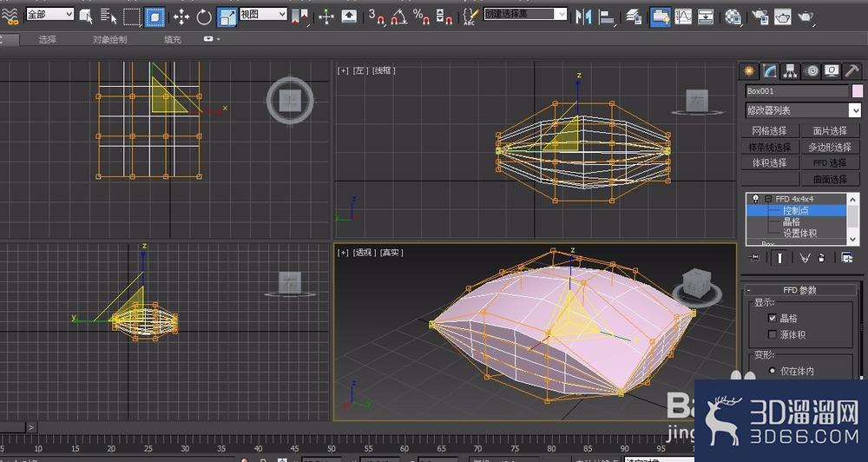
Task: Toggle the Angle Snap icon
Action: point(398,16)
